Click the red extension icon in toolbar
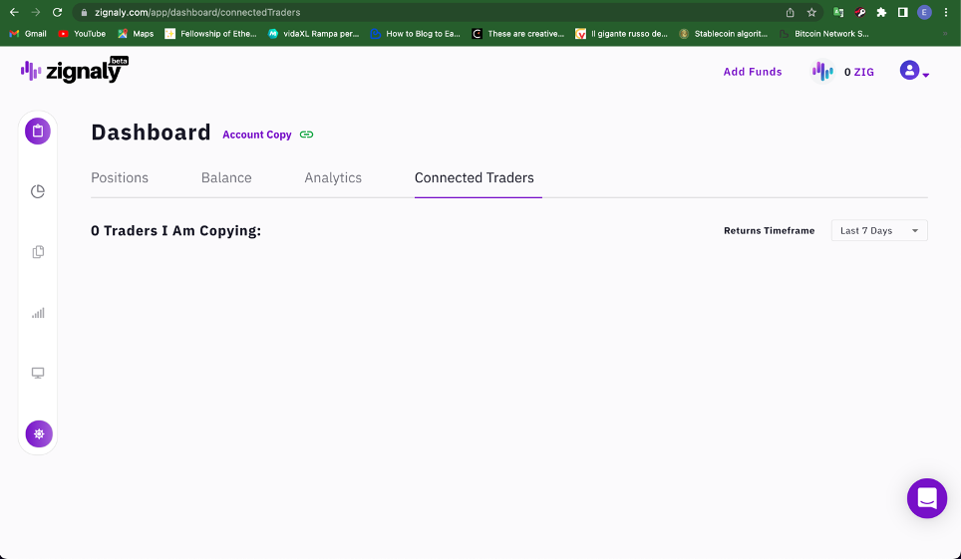 [860, 12]
